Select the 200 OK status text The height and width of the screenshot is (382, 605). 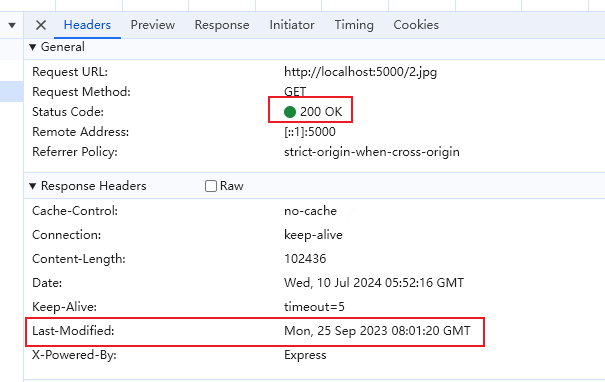pyautogui.click(x=321, y=112)
